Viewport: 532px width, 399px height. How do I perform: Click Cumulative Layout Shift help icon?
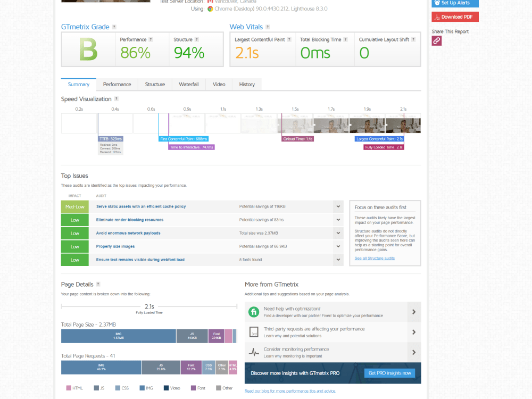pos(413,40)
